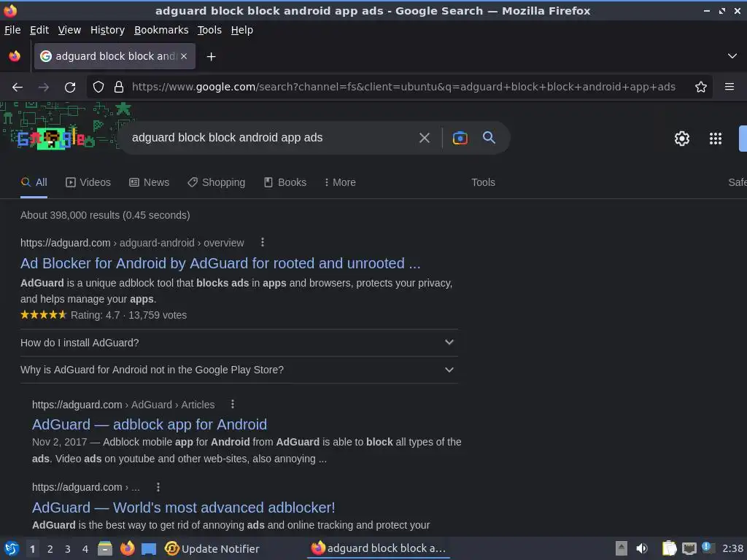747x560 pixels.
Task: Click into the Google search input
Action: (x=271, y=138)
